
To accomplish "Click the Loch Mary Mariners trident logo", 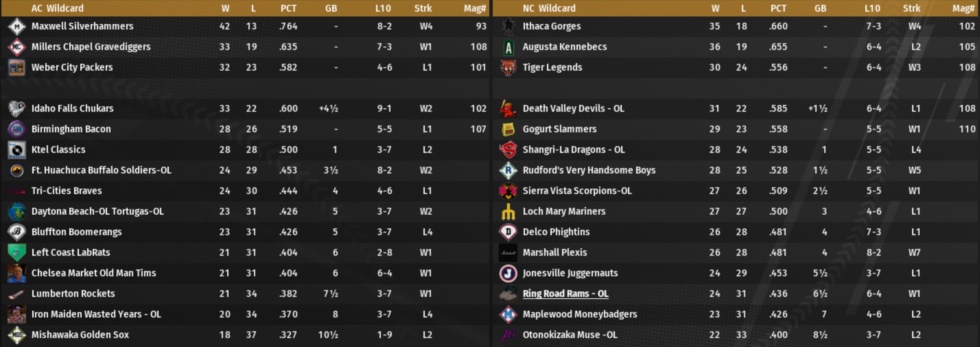I will coord(508,212).
